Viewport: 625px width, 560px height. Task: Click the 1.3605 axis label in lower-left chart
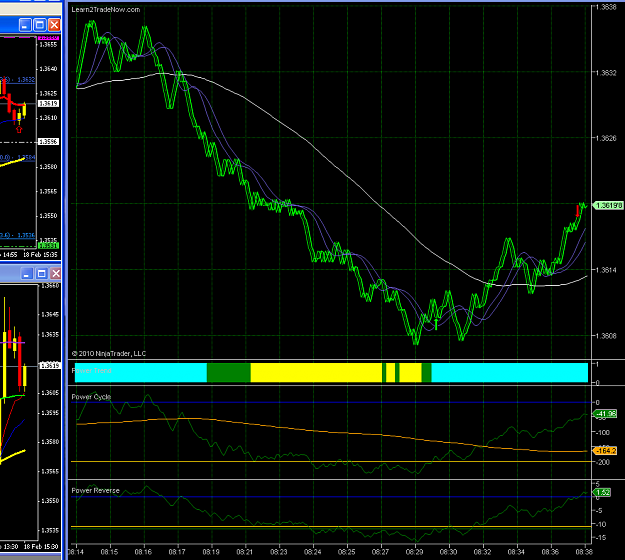pyautogui.click(x=50, y=393)
